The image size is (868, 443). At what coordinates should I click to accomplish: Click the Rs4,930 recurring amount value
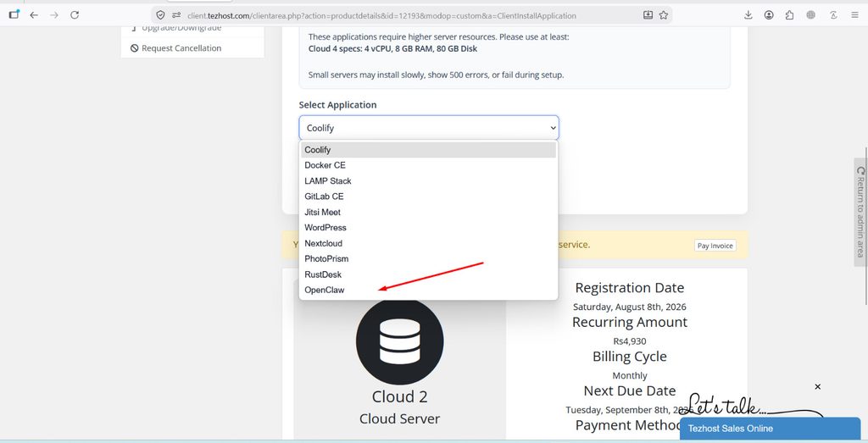630,341
